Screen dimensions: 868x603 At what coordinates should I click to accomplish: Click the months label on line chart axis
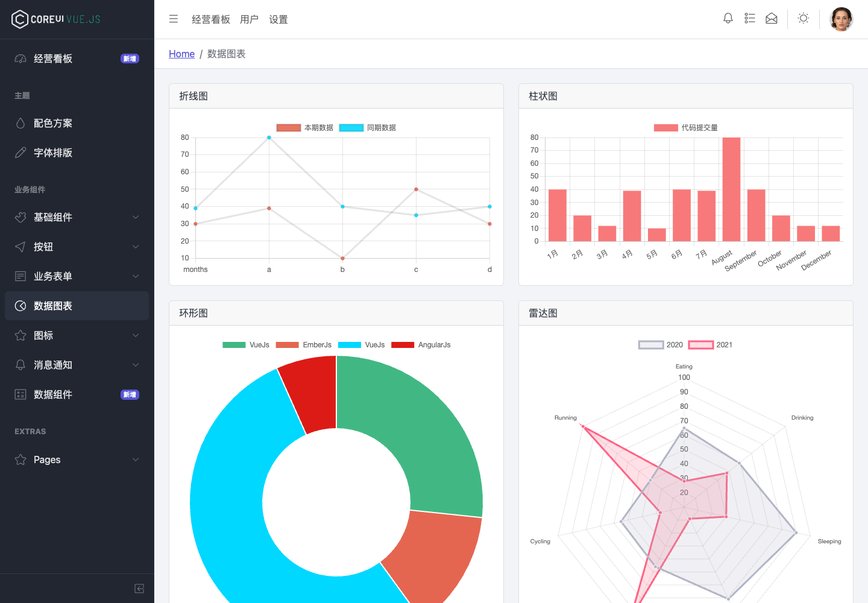point(195,270)
